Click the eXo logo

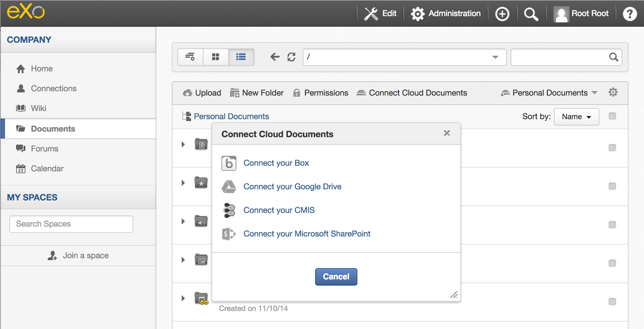[x=26, y=11]
